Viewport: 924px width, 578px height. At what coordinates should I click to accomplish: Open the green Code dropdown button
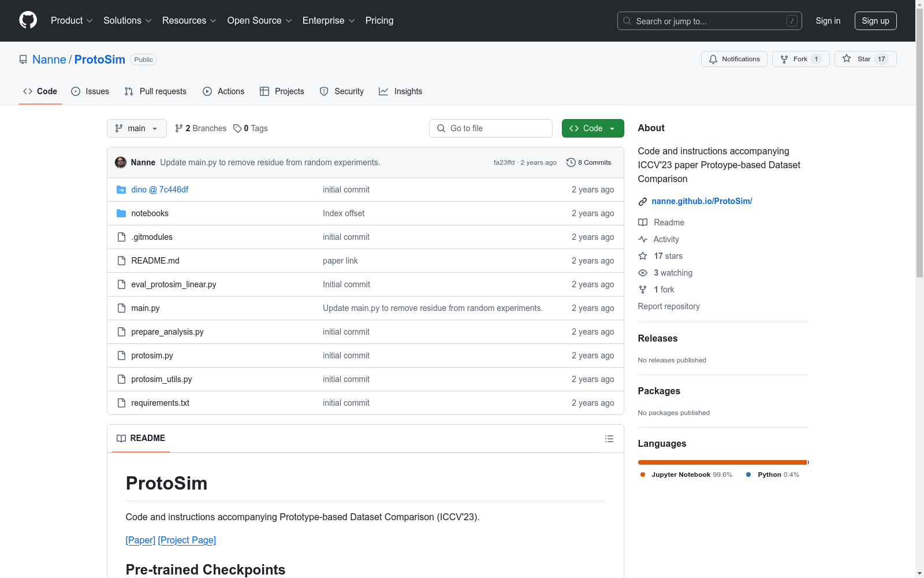(x=593, y=128)
